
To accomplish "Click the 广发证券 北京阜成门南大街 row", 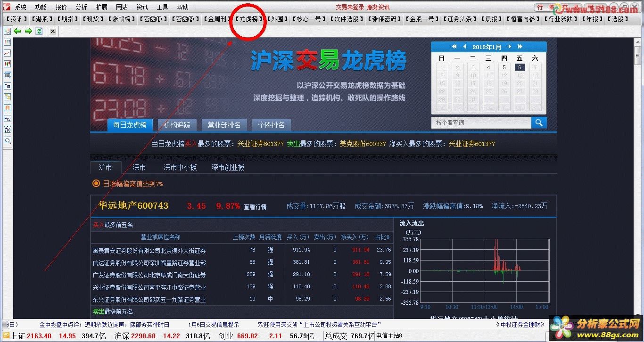I will [x=242, y=275].
